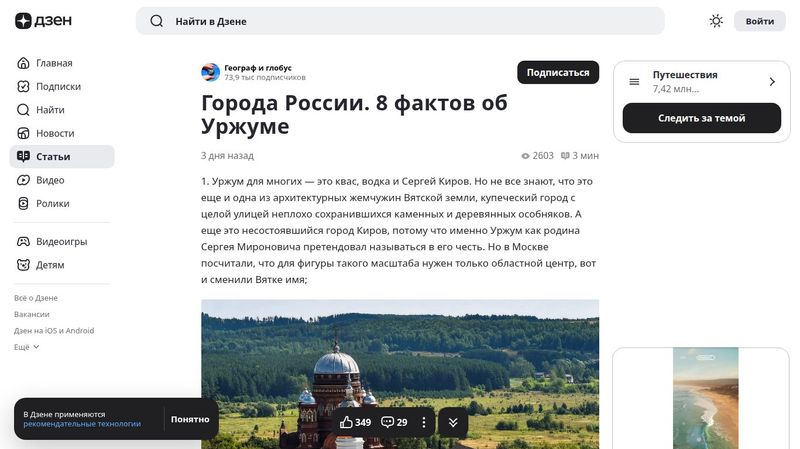
Task: Click the Найти sidebar search icon
Action: click(x=23, y=110)
